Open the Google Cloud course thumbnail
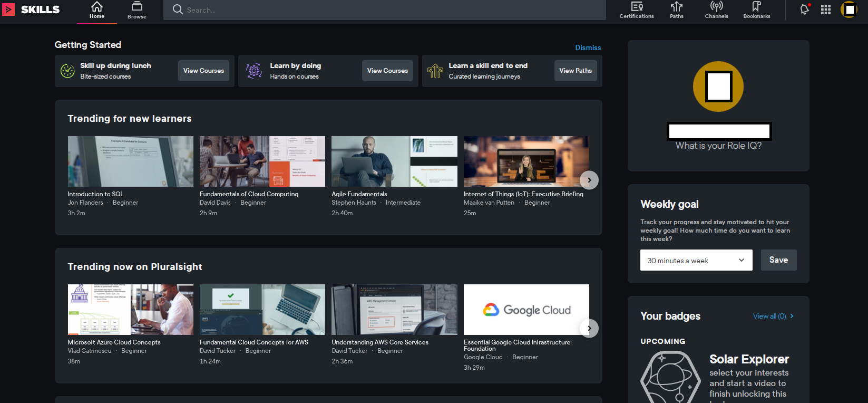Image resolution: width=868 pixels, height=403 pixels. point(526,310)
